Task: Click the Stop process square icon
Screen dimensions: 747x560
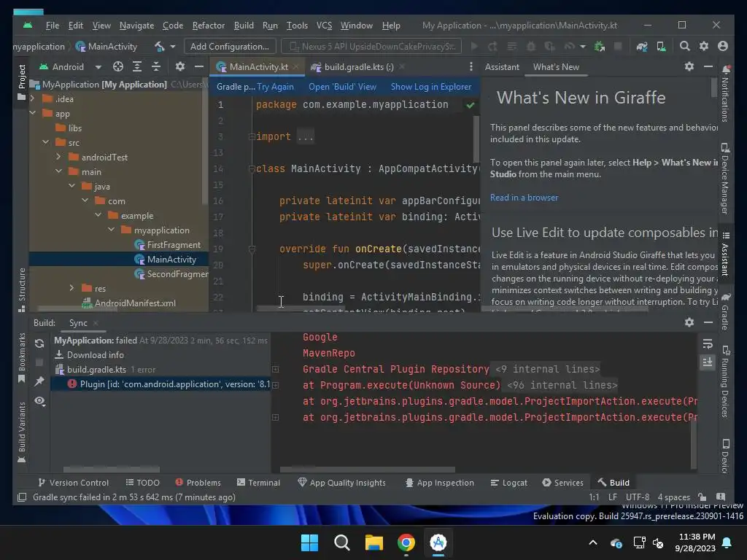Action: [x=618, y=46]
